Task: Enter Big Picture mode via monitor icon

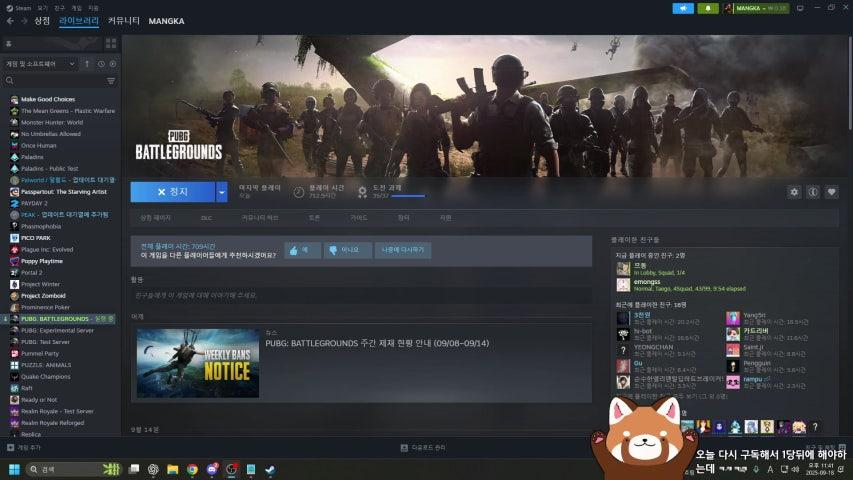Action: click(x=800, y=8)
